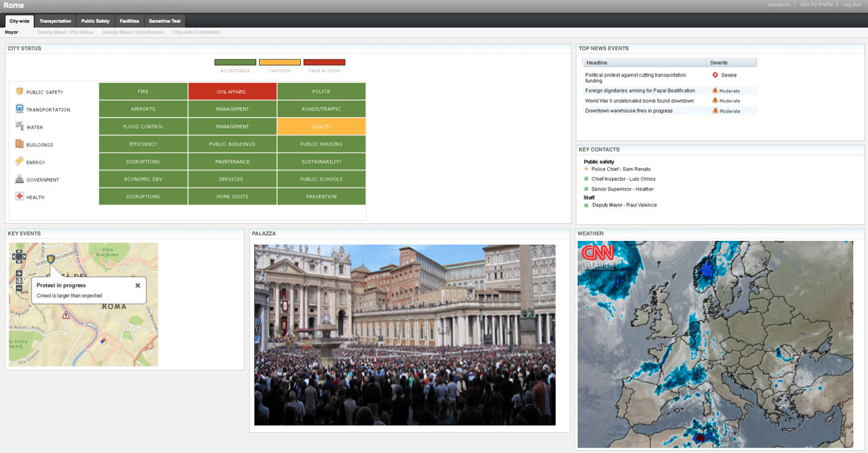This screenshot has width=868, height=453.
Task: Click the Log Out link
Action: [x=851, y=4]
